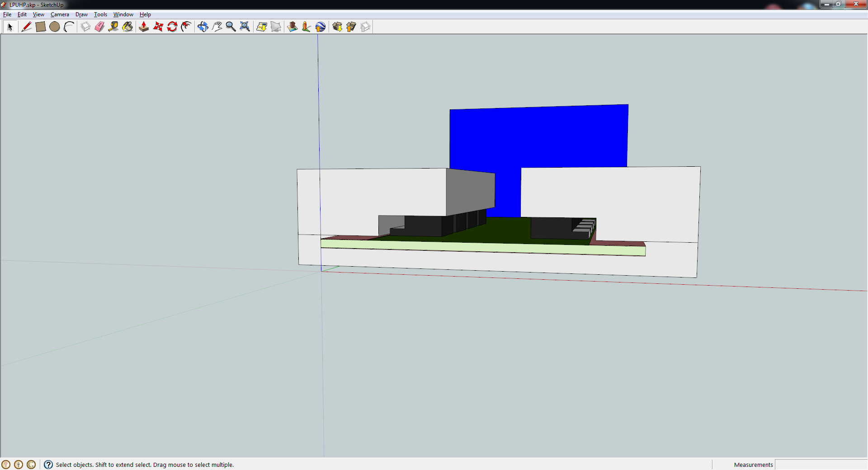Viewport: 868px width, 470px height.
Task: Choose the Rectangle drawing tool
Action: 41,27
